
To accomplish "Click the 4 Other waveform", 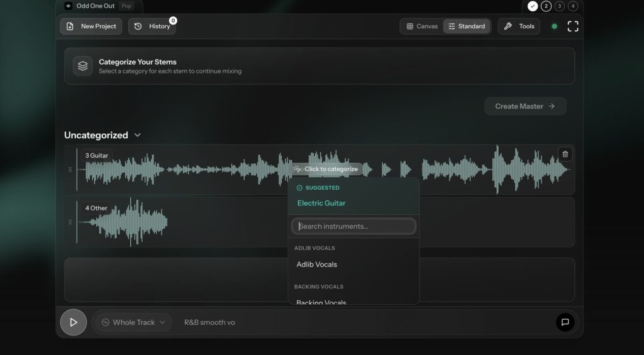I will (x=123, y=222).
